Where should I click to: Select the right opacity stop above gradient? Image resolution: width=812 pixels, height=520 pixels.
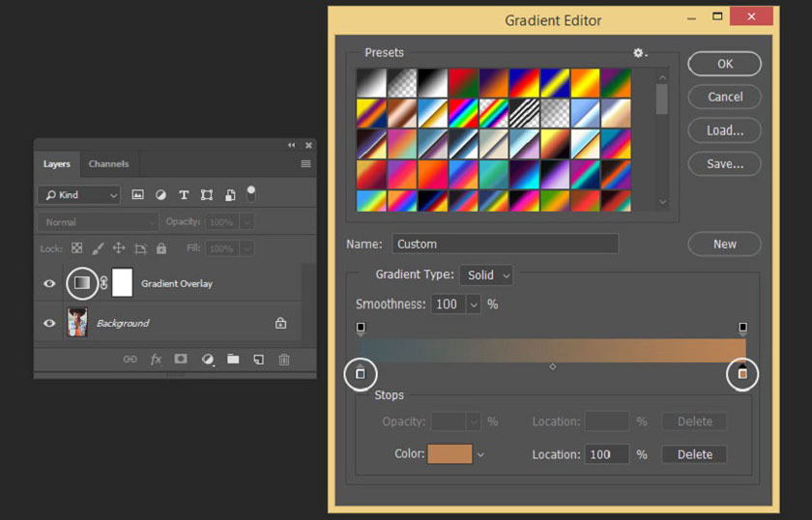[x=742, y=328]
